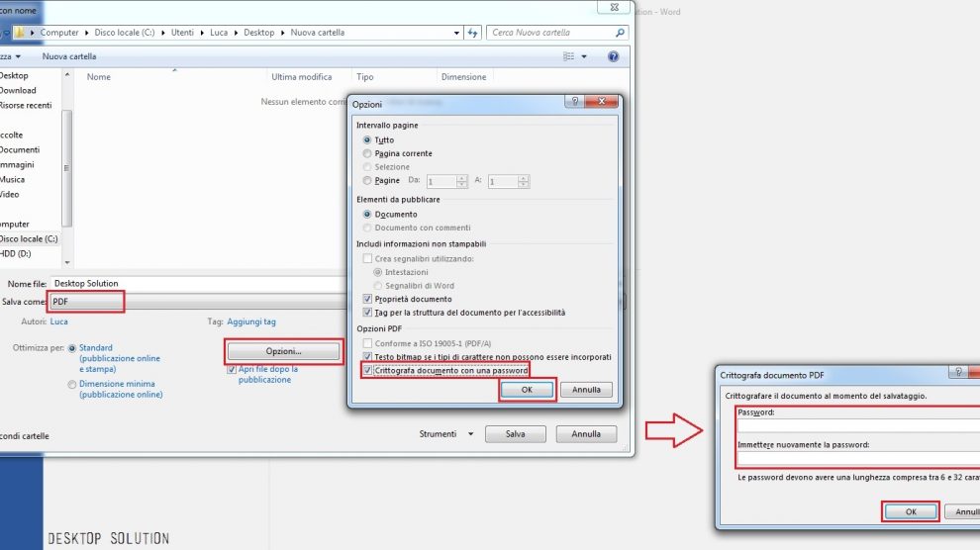
Task: Click the change view icon in toolbar
Action: (x=569, y=56)
